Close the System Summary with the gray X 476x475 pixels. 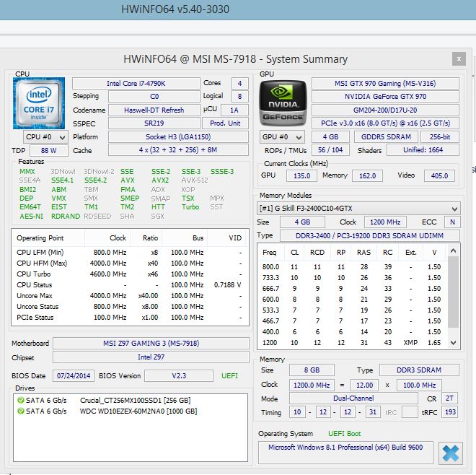[459, 58]
